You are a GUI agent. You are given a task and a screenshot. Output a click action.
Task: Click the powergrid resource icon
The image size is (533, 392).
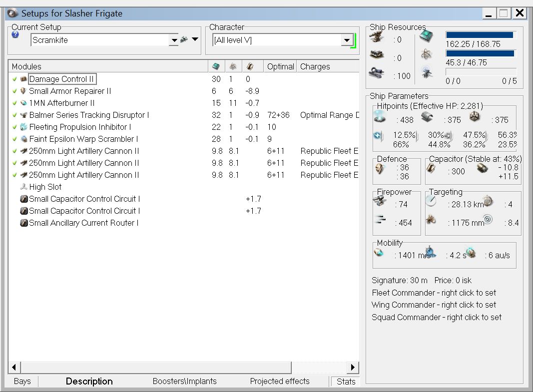click(426, 54)
